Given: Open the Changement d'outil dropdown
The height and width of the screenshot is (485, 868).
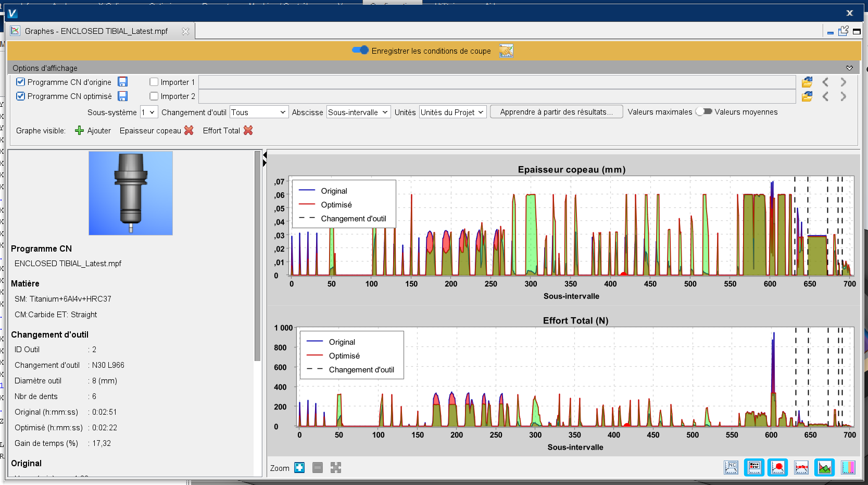Looking at the screenshot, I should point(259,112).
